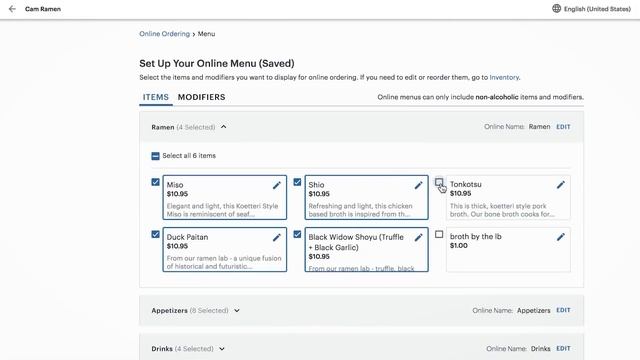Expand the Appetizers category chevron

click(x=237, y=311)
